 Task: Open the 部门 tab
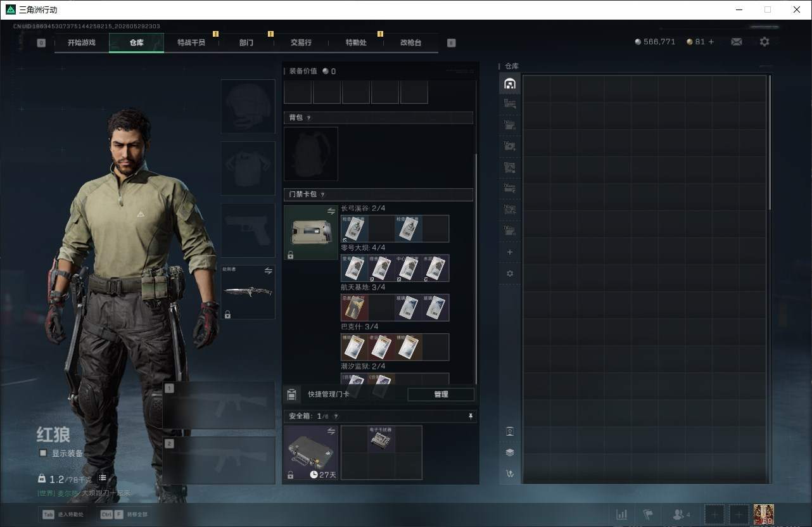[246, 42]
